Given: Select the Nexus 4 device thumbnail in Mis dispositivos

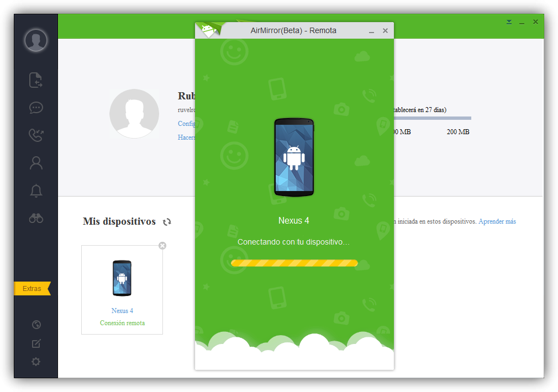Looking at the screenshot, I should (122, 278).
